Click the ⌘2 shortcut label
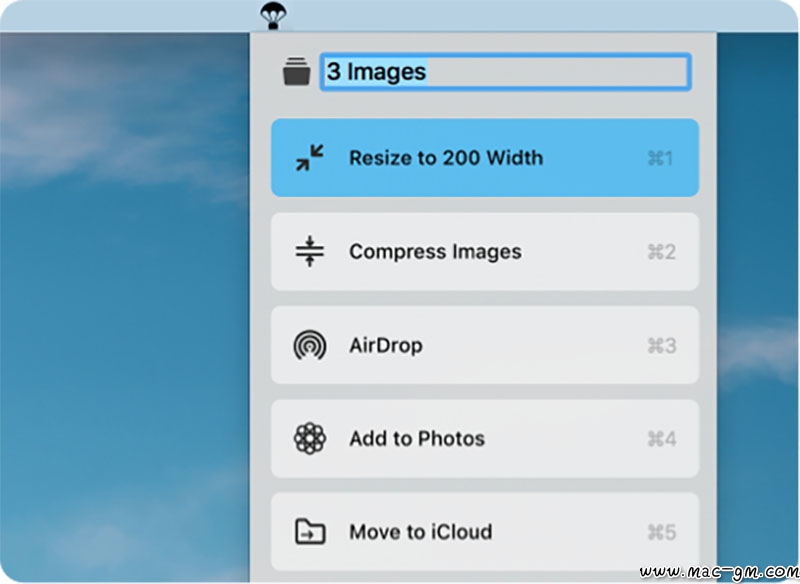Image resolution: width=800 pixels, height=584 pixels. 661,252
